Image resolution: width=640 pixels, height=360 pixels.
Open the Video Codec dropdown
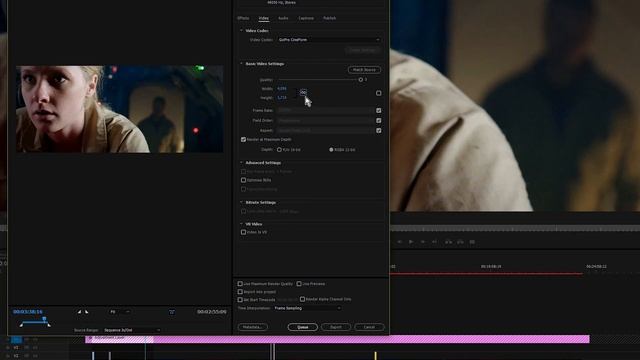(329, 40)
